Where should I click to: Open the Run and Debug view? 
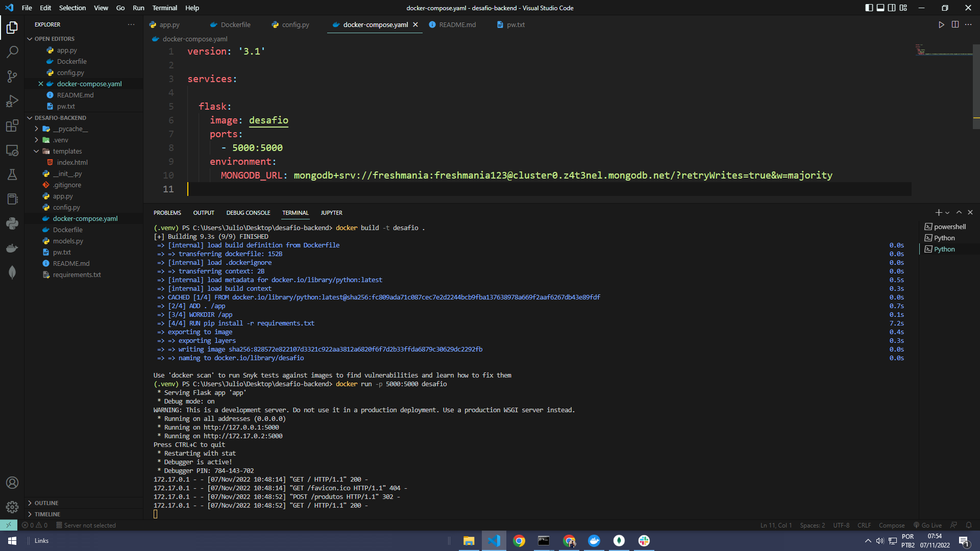coord(12,101)
